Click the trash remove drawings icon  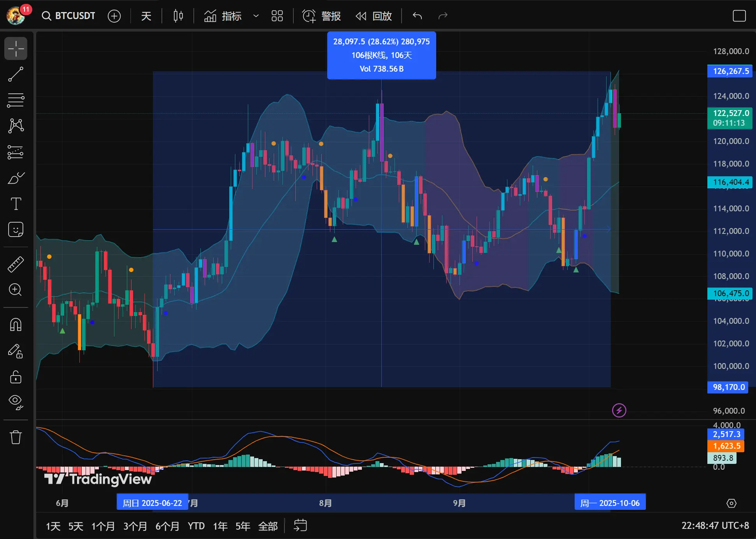pos(16,437)
